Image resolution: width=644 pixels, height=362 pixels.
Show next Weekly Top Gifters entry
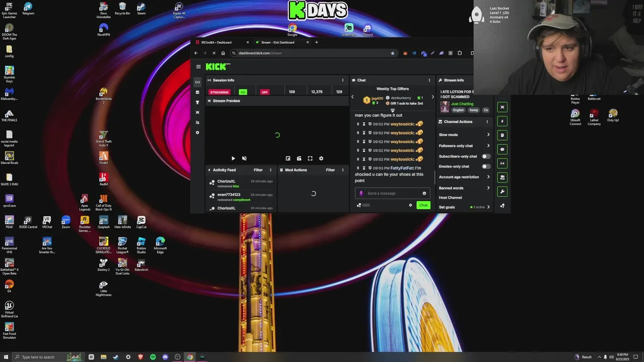click(432, 97)
